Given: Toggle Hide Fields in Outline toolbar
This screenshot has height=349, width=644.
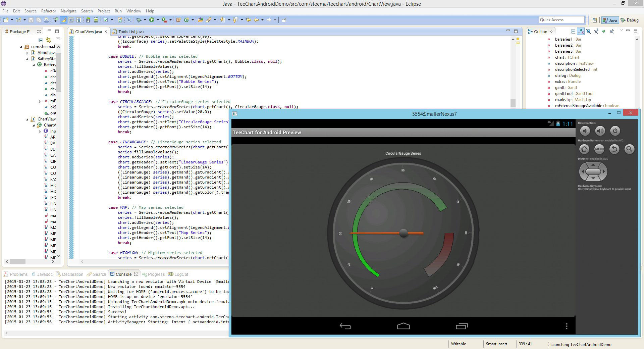Looking at the screenshot, I should [588, 32].
